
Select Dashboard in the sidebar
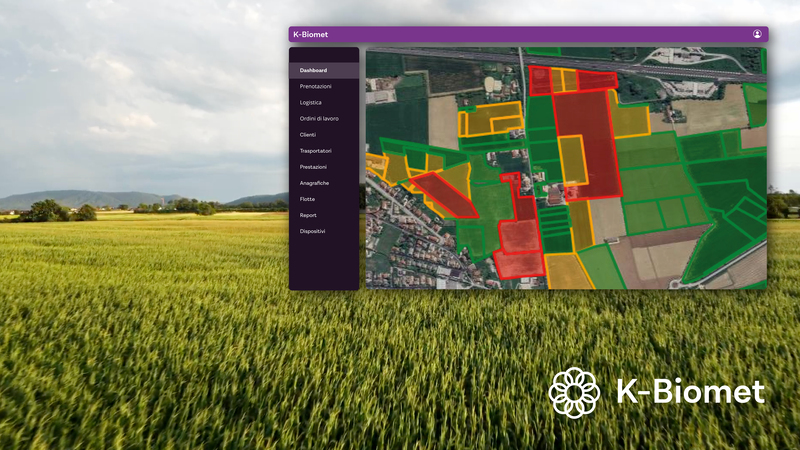tap(313, 70)
